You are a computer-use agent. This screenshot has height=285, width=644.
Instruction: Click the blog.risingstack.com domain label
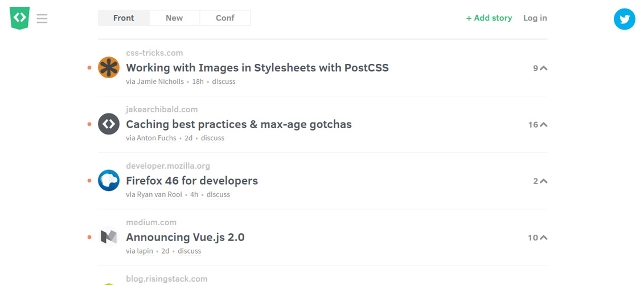(167, 279)
